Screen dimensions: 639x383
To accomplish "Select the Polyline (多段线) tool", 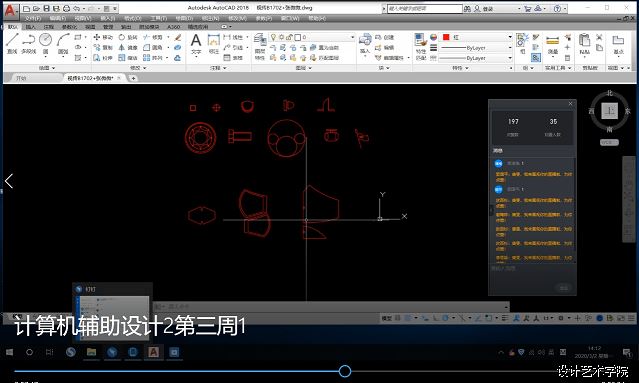I will 29,44.
